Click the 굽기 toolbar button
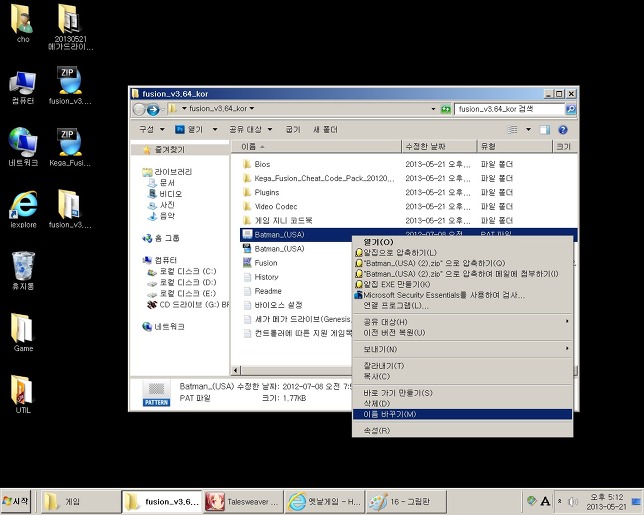The width and height of the screenshot is (644, 515). (293, 129)
